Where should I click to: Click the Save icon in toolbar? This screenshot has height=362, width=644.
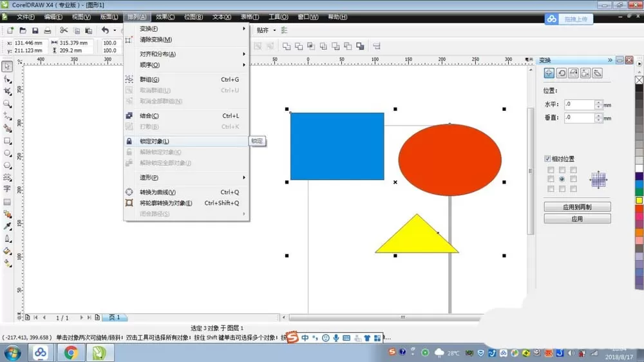[x=35, y=30]
